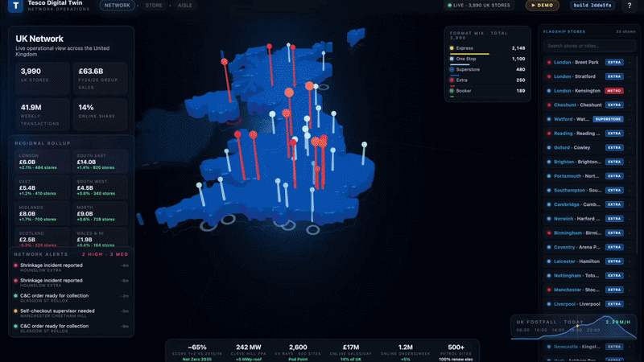This screenshot has height=362, width=644.
Task: Open the Shrinkage incident alert from 6m ago
Action: point(72,283)
